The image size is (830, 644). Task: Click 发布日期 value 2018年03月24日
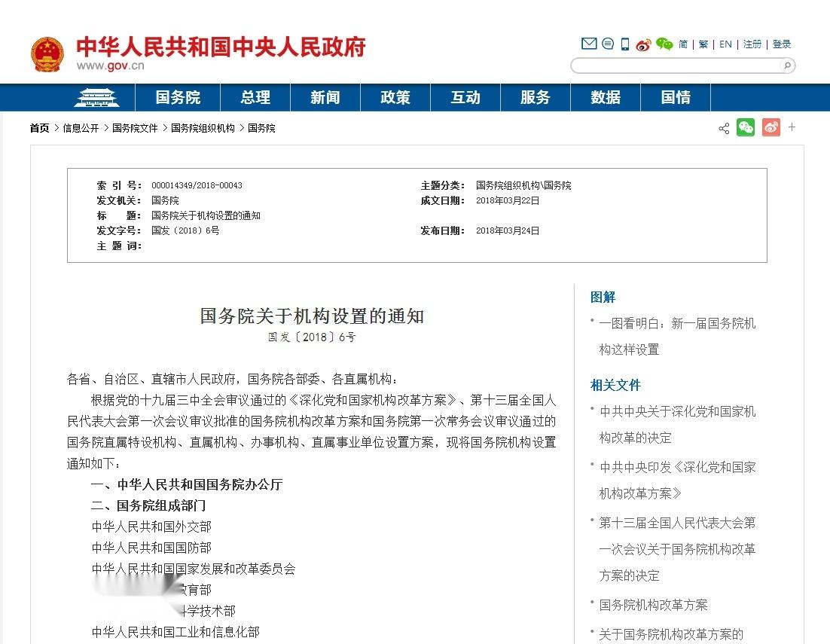coord(508,230)
